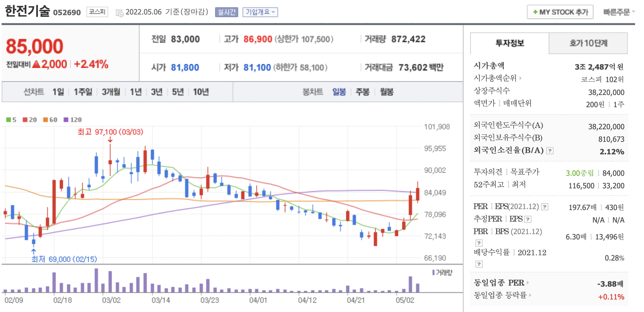Click the 시가총액순위 link
Image resolution: width=644 pixels, height=312 pixels.
point(495,78)
